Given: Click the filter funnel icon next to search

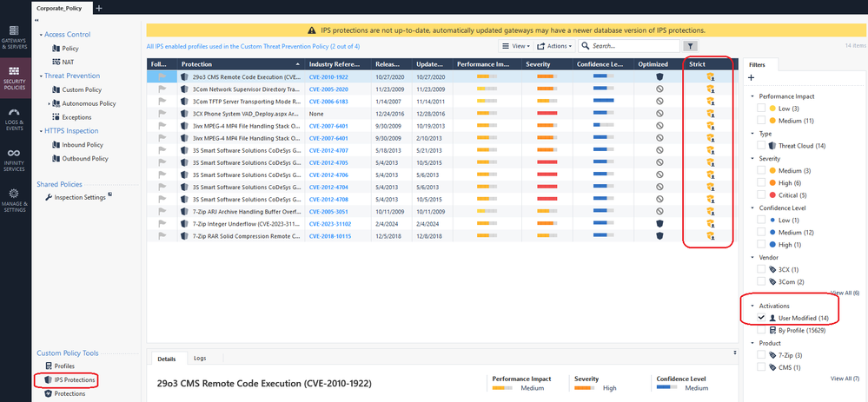Looking at the screenshot, I should click(690, 46).
